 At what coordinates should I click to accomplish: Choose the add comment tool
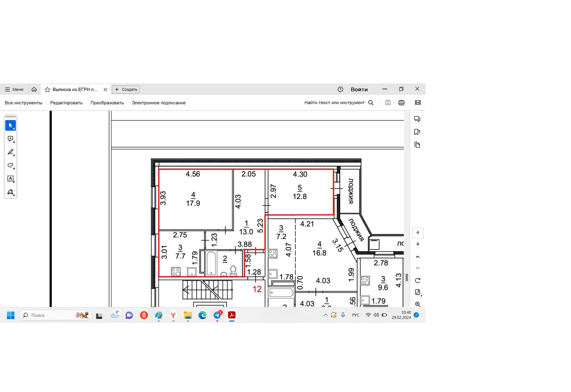[x=10, y=139]
